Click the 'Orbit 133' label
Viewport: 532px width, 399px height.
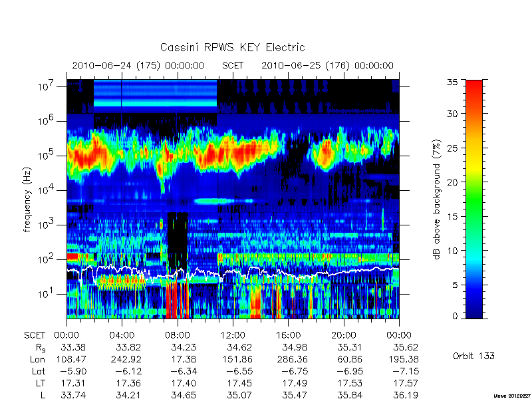click(x=473, y=356)
